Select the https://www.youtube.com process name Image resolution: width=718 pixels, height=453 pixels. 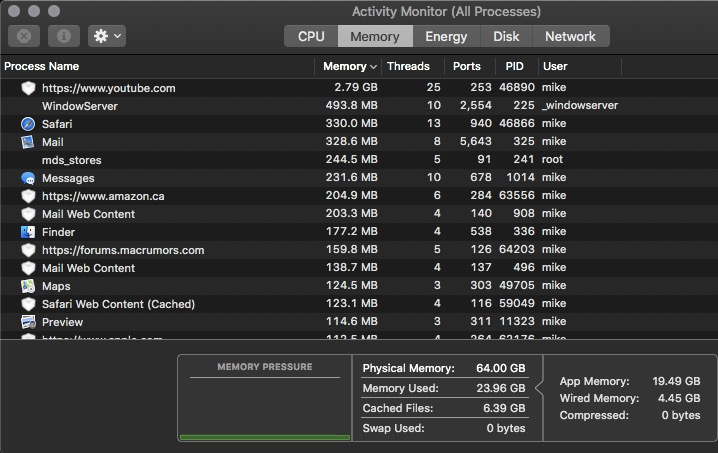click(109, 88)
